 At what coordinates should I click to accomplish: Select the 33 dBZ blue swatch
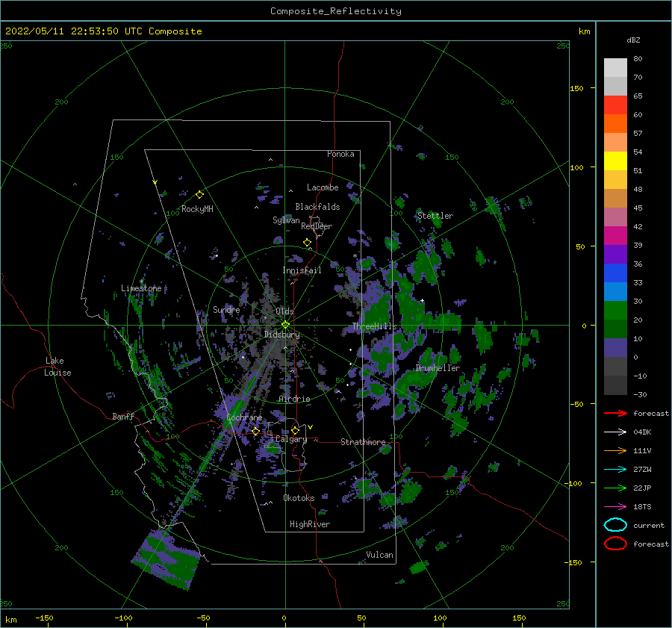click(x=615, y=291)
